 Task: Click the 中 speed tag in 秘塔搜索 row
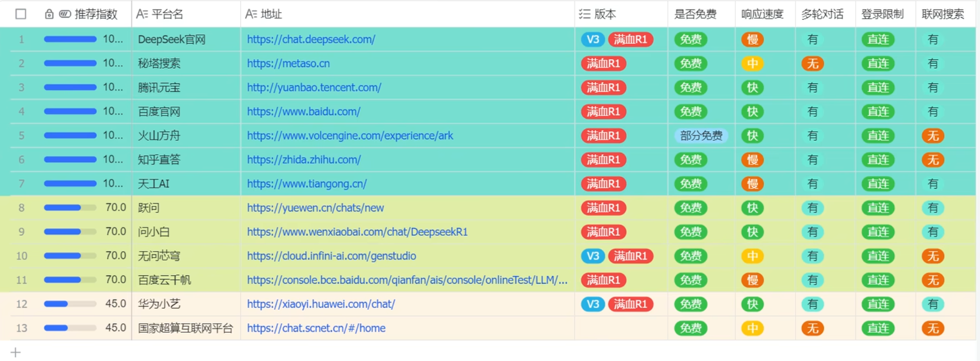point(752,64)
